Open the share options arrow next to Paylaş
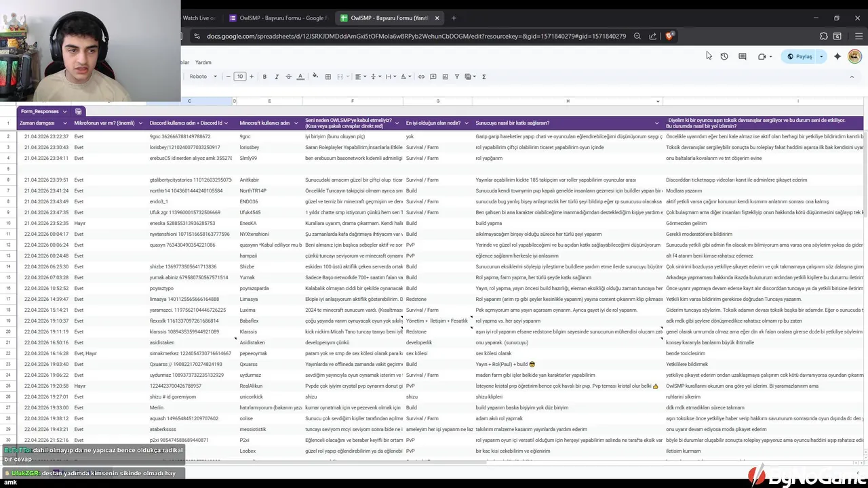 coord(821,56)
